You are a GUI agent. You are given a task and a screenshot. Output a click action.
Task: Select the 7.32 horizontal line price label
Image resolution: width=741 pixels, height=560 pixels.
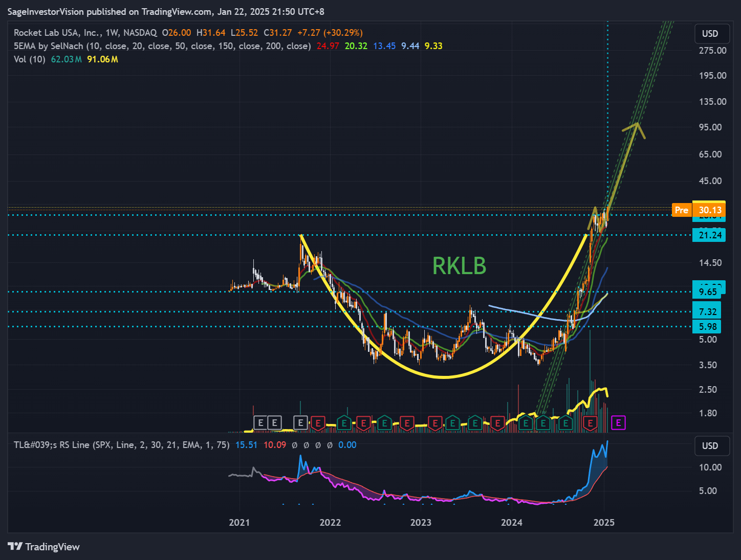pyautogui.click(x=708, y=311)
